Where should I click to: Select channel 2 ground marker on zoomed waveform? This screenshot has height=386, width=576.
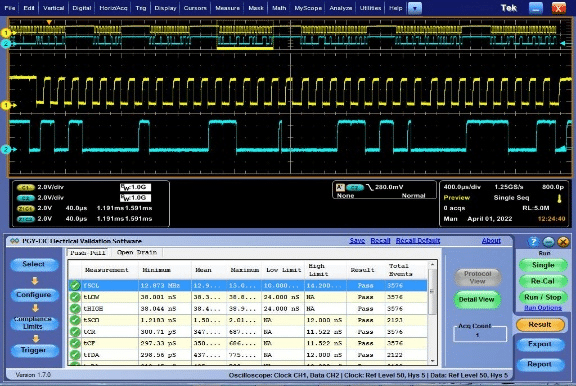pyautogui.click(x=6, y=149)
